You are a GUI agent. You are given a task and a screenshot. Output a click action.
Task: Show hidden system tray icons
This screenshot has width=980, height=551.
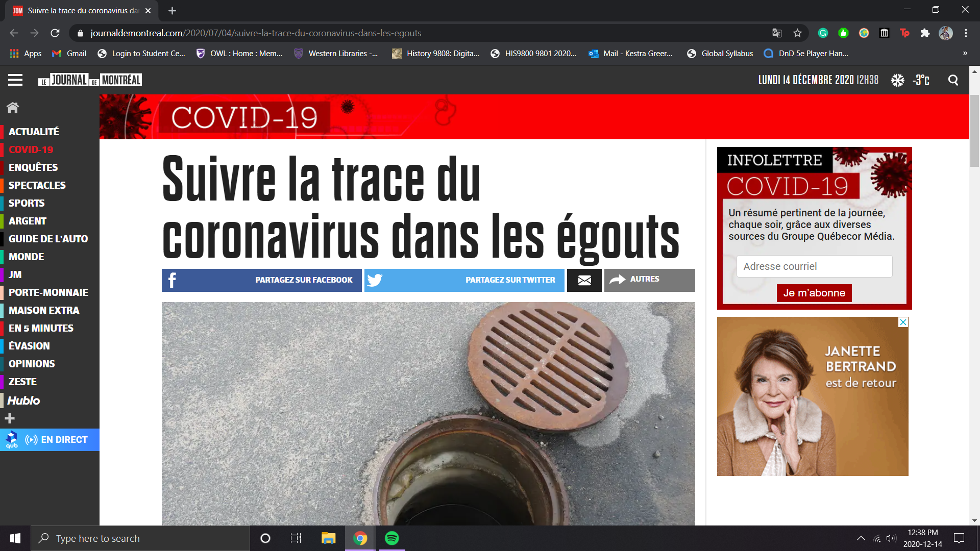click(x=861, y=538)
